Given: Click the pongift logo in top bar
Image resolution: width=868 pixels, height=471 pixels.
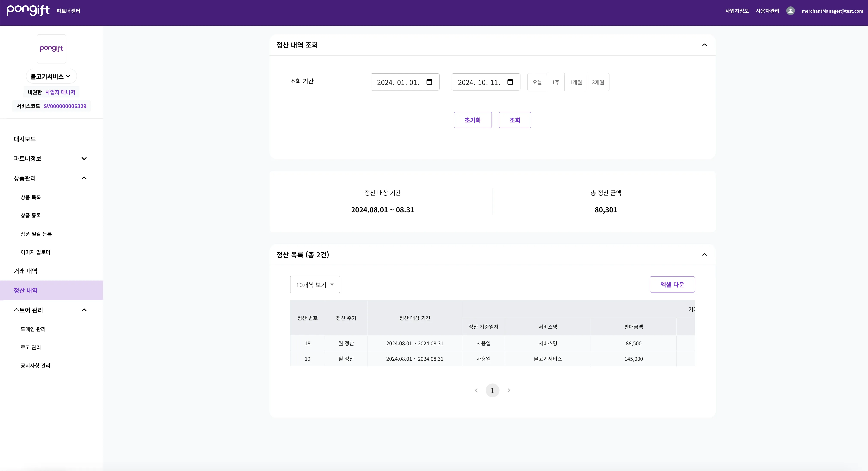Looking at the screenshot, I should (28, 11).
